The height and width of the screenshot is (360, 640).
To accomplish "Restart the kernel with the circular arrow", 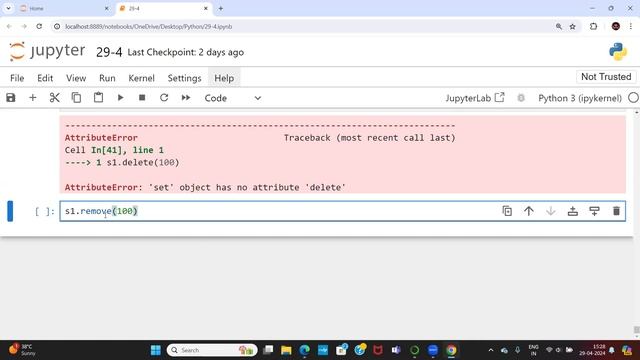I will tap(164, 98).
